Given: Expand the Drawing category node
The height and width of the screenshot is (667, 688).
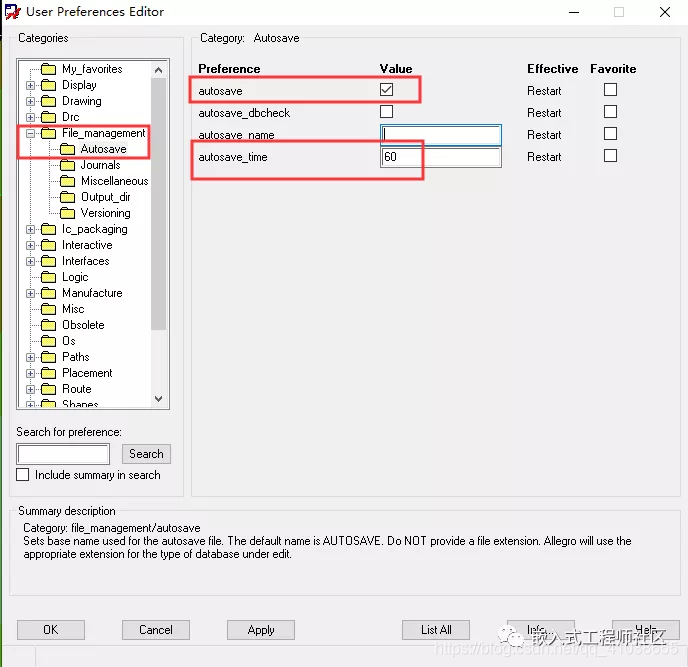Looking at the screenshot, I should pos(30,101).
